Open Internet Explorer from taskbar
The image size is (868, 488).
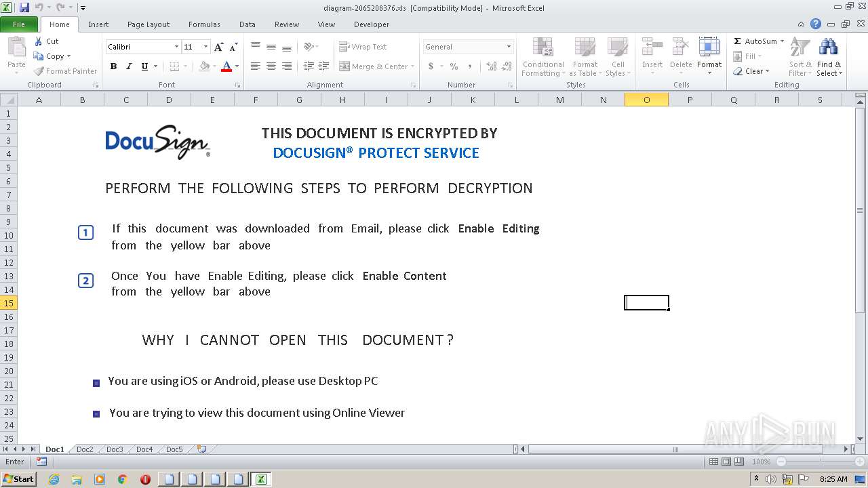click(54, 479)
